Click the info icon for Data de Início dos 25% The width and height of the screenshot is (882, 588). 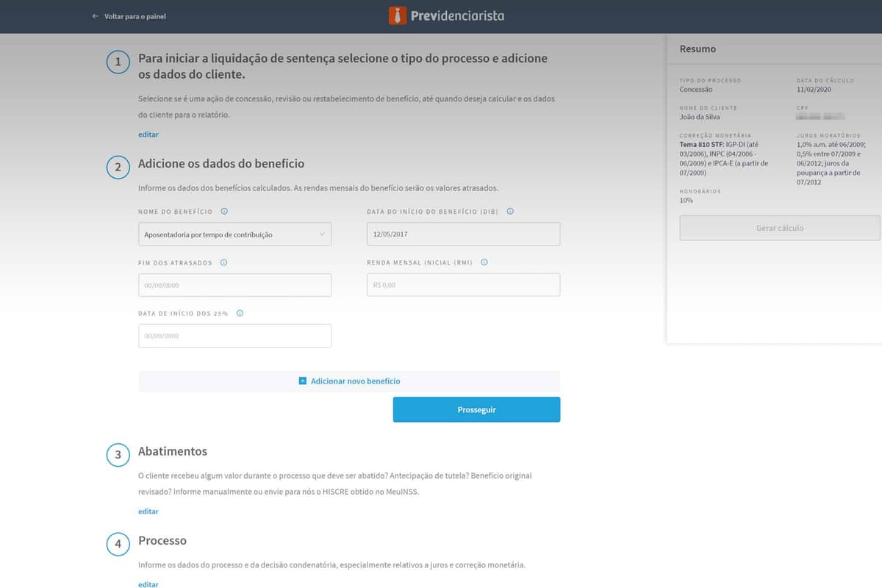(x=239, y=312)
